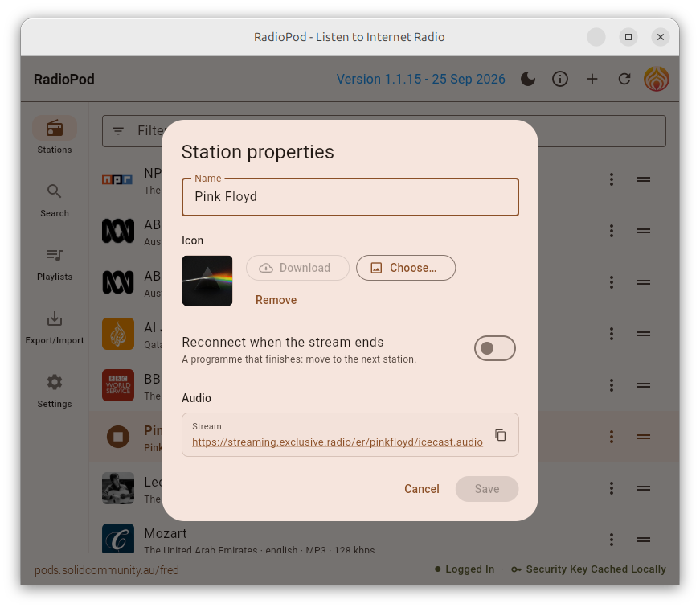Click the Al Jazeera station logo
700x608 pixels.
pos(118,334)
